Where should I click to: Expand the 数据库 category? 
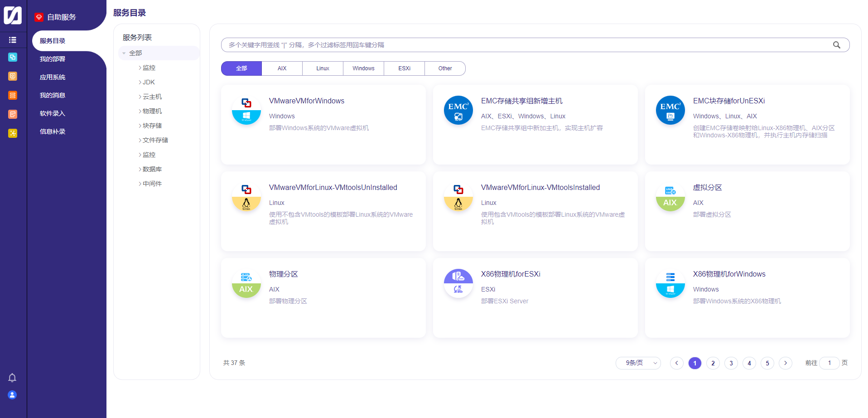click(x=140, y=169)
